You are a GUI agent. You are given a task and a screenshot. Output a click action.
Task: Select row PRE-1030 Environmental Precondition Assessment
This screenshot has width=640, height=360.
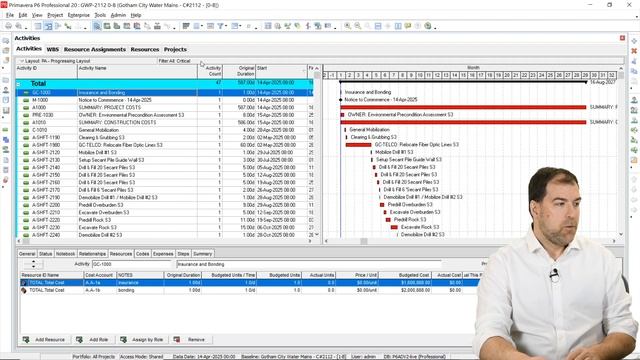click(165, 115)
